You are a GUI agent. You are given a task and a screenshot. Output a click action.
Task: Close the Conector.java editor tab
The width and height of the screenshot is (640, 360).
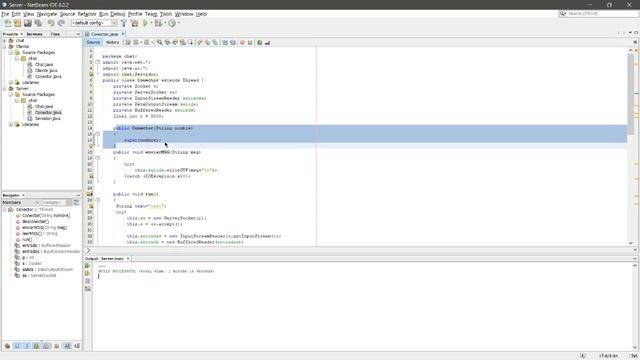coord(123,34)
